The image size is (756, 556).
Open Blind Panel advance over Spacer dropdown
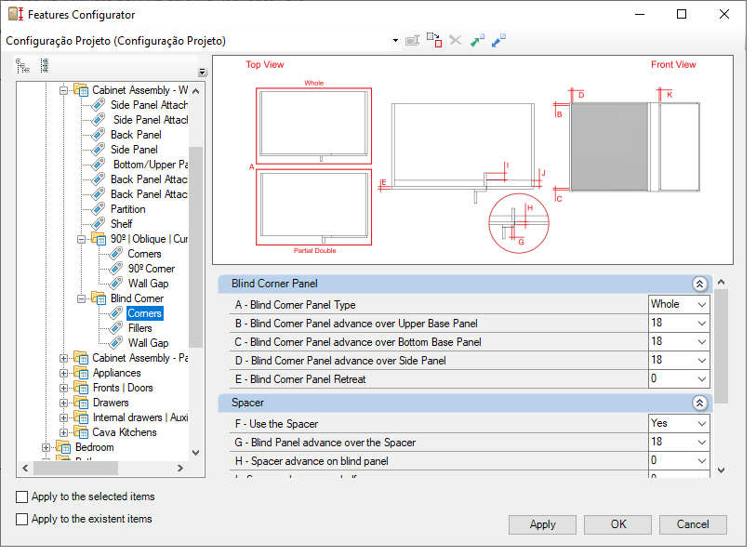point(702,443)
